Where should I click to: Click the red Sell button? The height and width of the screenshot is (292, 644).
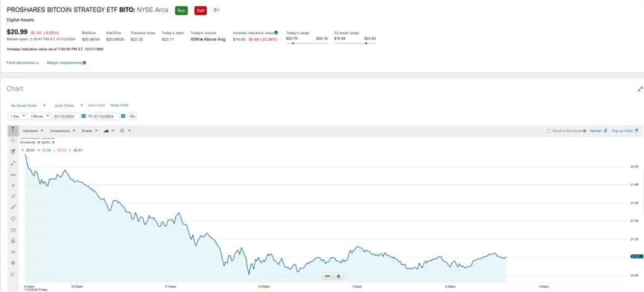coord(201,11)
